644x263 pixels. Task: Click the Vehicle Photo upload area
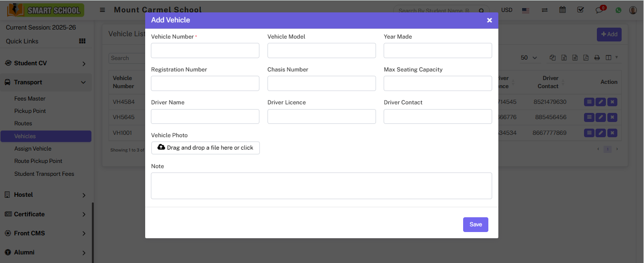pos(205,148)
